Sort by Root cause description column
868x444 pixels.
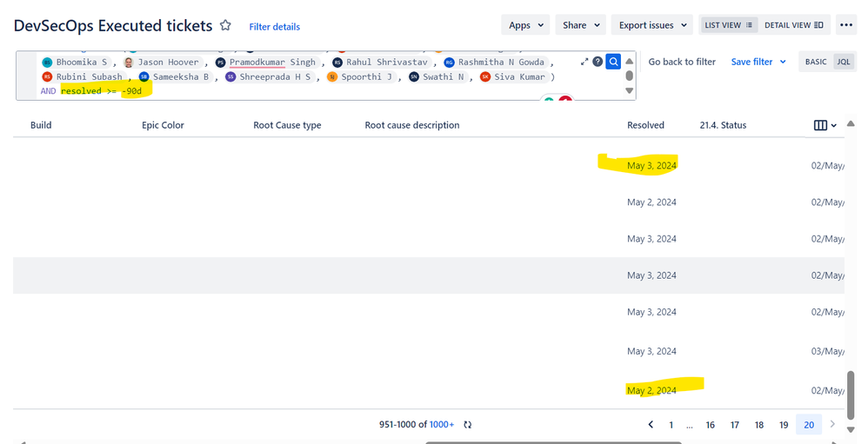[412, 125]
